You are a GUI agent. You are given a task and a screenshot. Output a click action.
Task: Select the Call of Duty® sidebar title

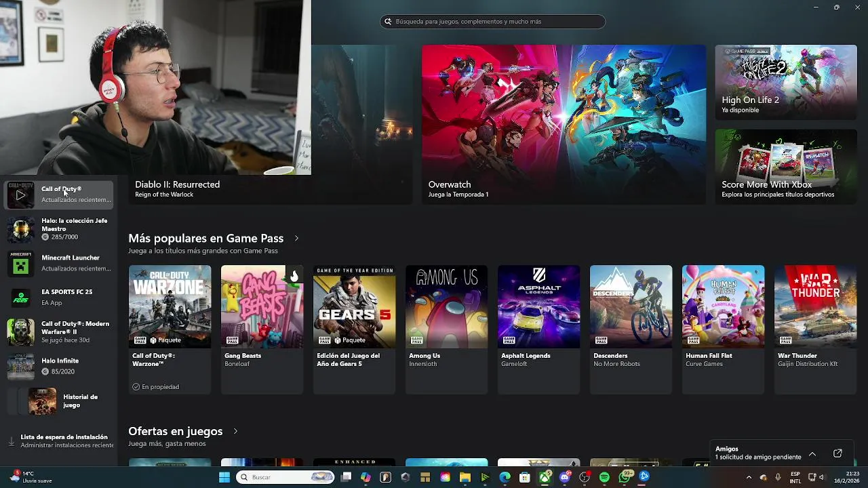pyautogui.click(x=61, y=189)
